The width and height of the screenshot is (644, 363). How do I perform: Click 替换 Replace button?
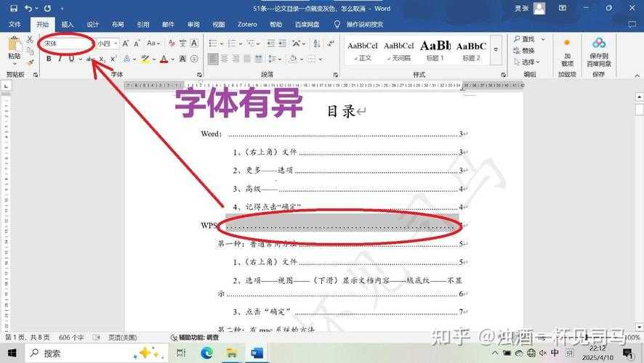(x=525, y=50)
